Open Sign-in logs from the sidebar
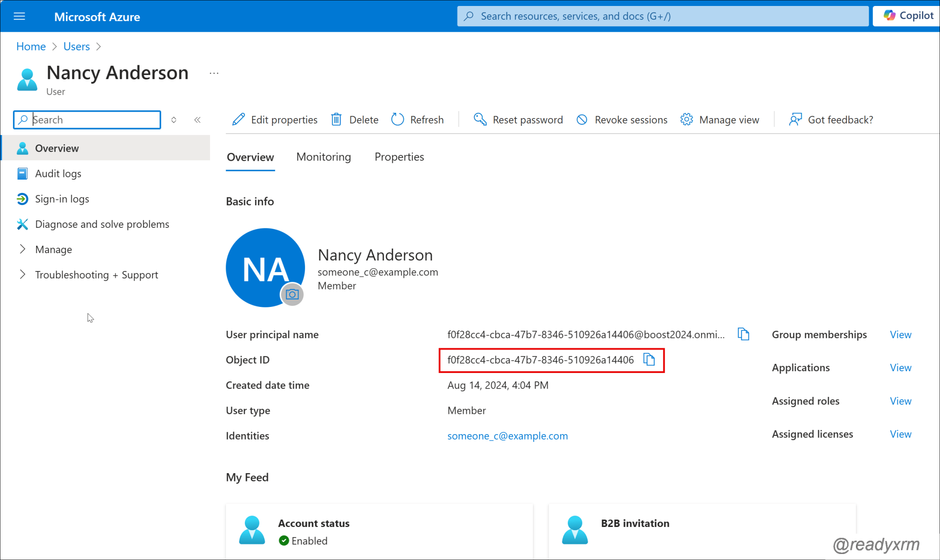The height and width of the screenshot is (560, 940). coord(62,199)
